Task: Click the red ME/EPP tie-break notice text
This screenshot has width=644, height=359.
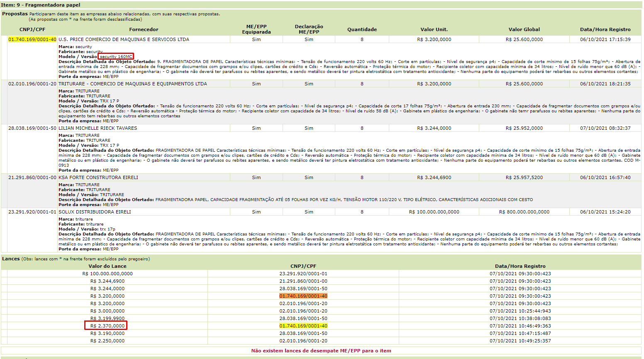Action: click(x=321, y=351)
